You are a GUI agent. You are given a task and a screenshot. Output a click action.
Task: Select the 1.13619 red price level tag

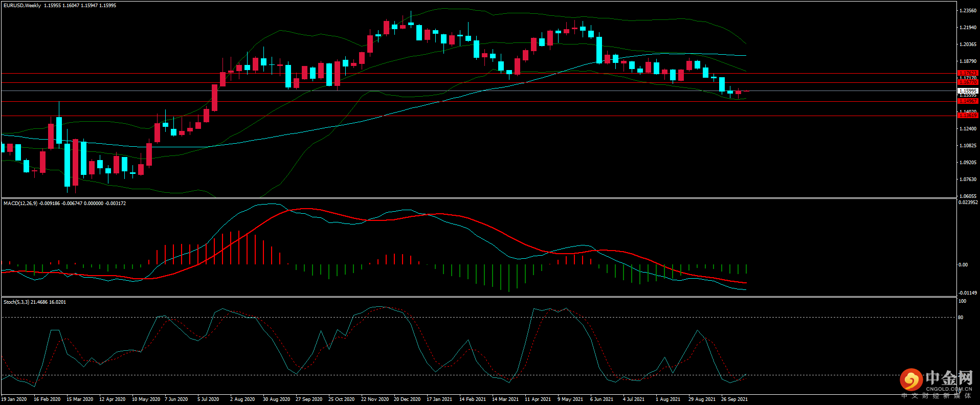[x=967, y=116]
